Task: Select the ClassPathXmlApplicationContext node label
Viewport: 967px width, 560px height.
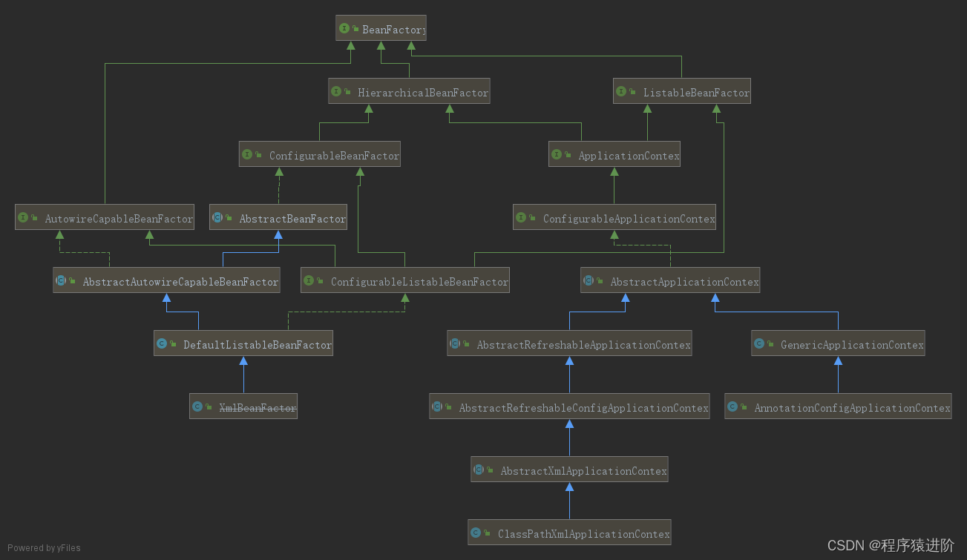Action: [584, 534]
